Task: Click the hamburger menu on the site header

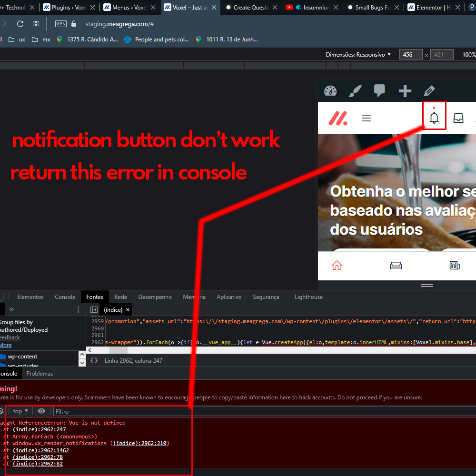Action: click(366, 118)
